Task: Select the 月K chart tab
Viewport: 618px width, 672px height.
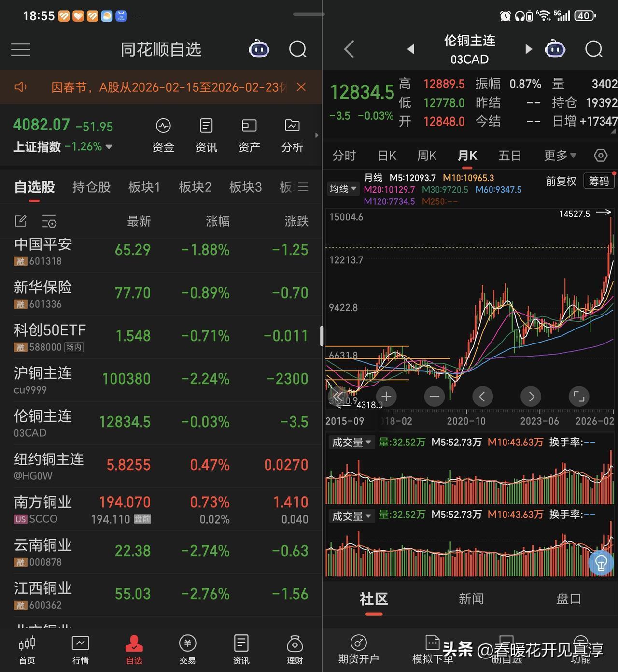Action: 467,156
